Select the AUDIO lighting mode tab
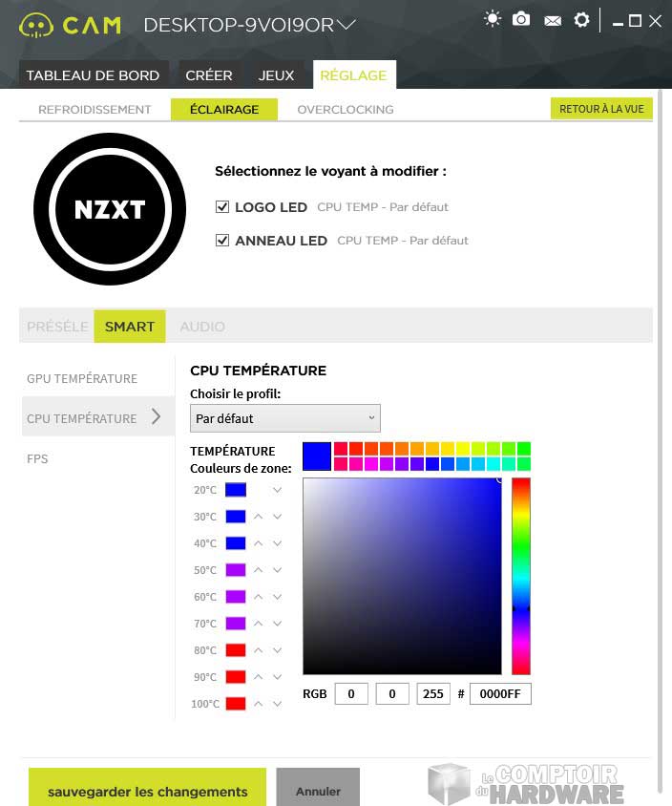 [x=202, y=327]
